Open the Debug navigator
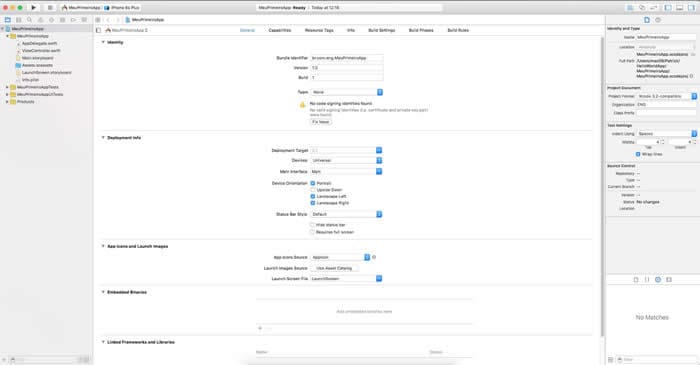This screenshot has width=700, height=365. 62,20
